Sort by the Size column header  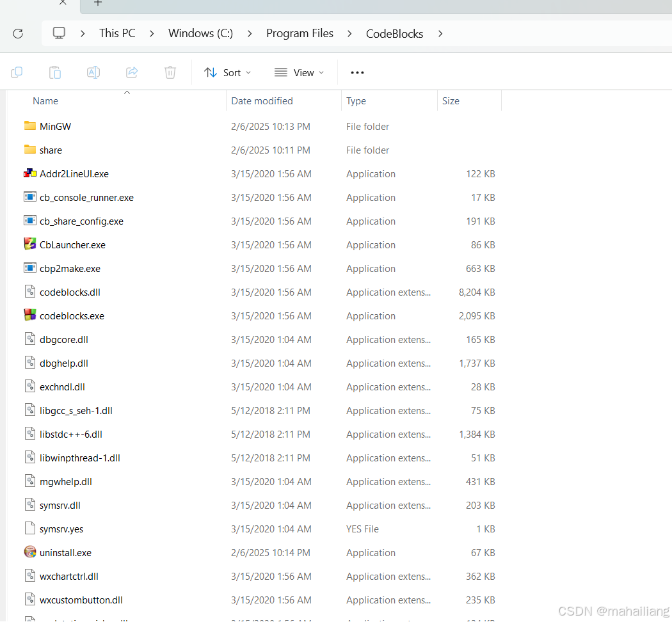click(x=451, y=101)
